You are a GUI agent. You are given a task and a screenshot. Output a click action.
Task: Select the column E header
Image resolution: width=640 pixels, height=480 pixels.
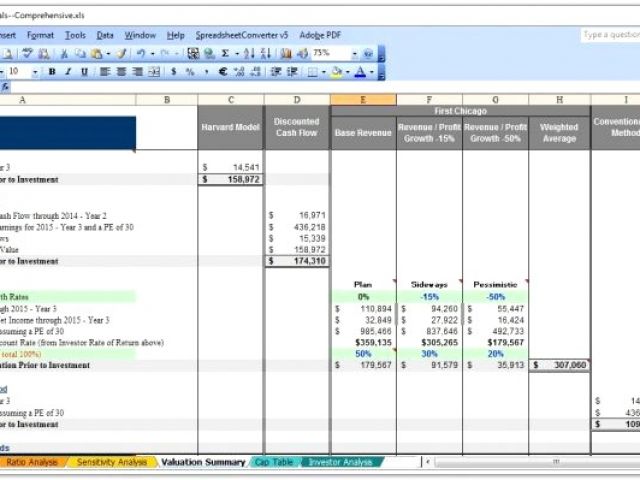point(363,99)
